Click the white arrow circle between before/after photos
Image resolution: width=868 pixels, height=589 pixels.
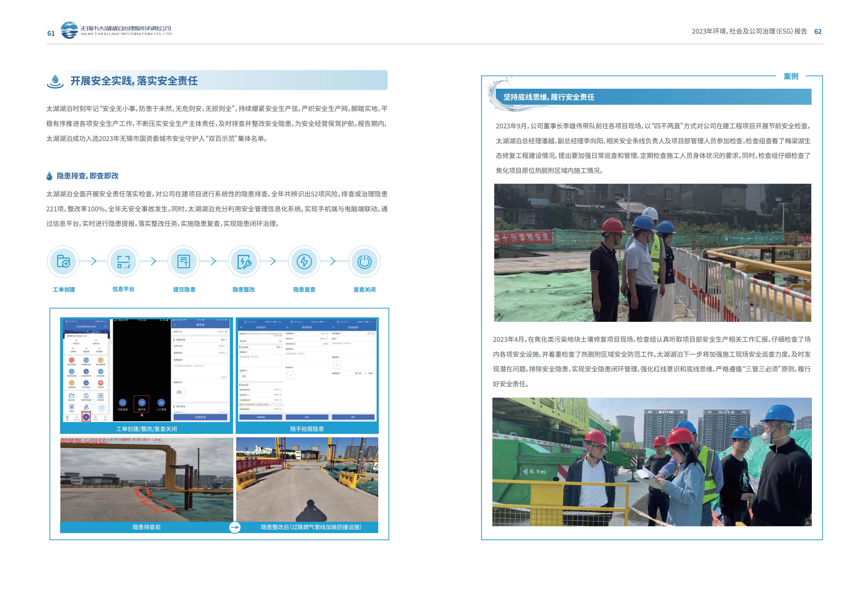[235, 527]
